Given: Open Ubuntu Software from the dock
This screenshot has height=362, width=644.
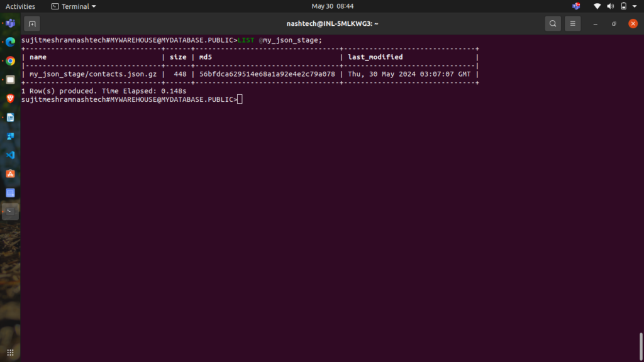Looking at the screenshot, I should pyautogui.click(x=10, y=173).
